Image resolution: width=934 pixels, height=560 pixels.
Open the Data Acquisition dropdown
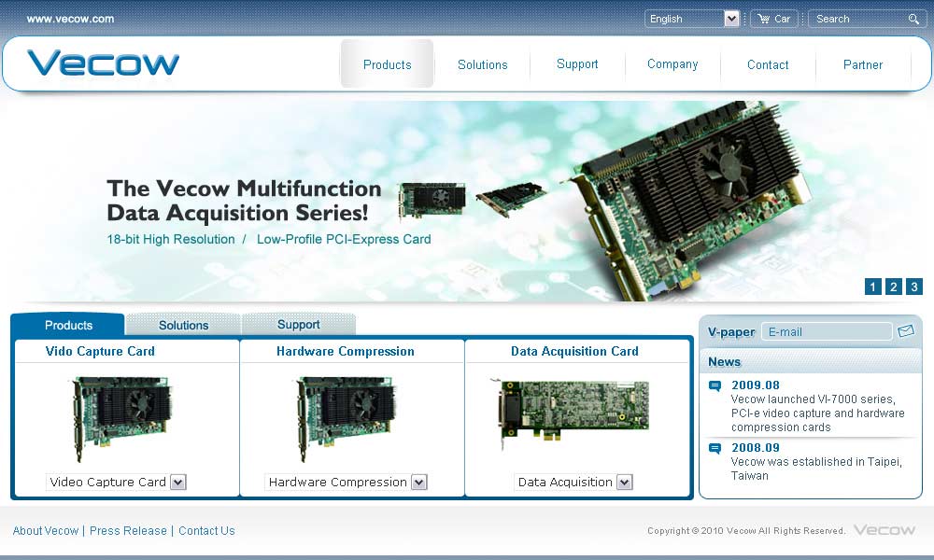point(625,482)
